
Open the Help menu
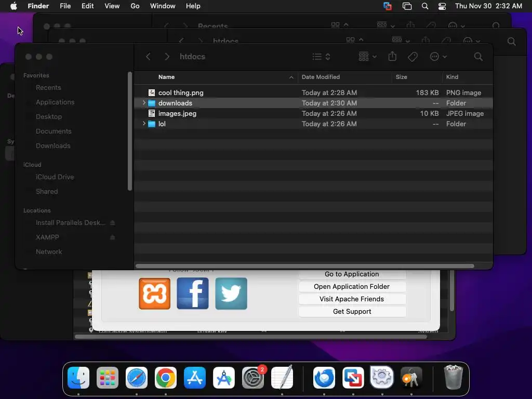click(x=193, y=6)
